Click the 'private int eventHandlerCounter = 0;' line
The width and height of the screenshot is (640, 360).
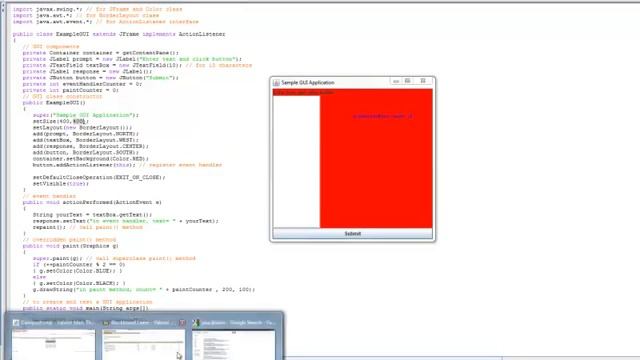point(82,84)
